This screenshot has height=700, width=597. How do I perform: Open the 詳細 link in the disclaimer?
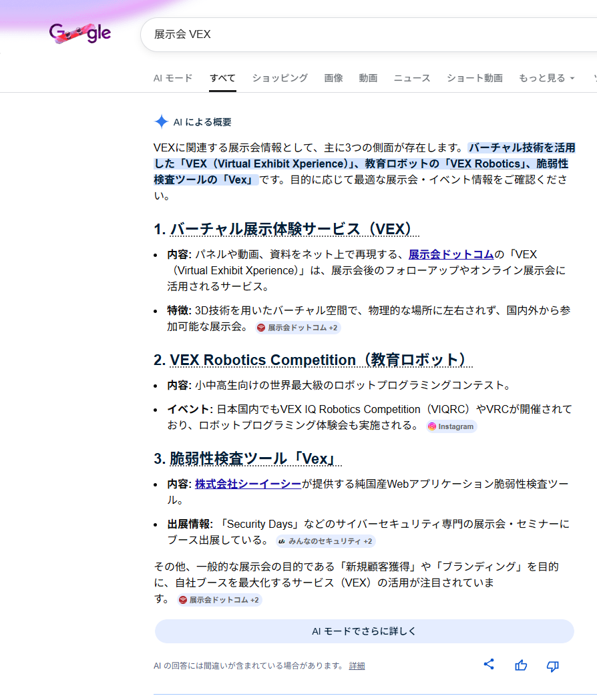[357, 666]
